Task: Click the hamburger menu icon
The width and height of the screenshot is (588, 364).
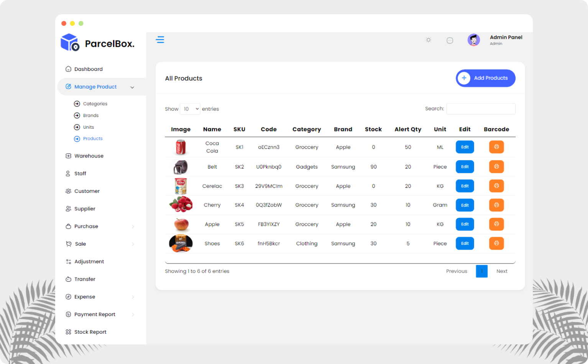Action: [160, 39]
